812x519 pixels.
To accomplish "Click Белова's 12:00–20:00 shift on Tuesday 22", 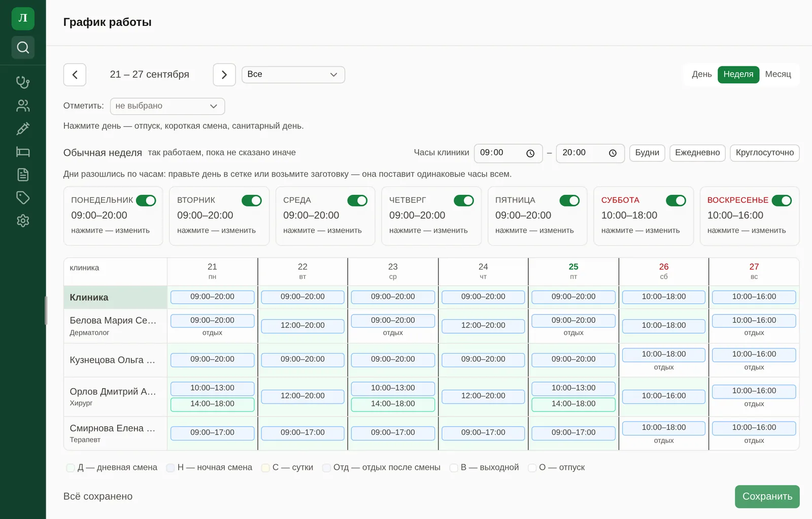I will tap(302, 326).
